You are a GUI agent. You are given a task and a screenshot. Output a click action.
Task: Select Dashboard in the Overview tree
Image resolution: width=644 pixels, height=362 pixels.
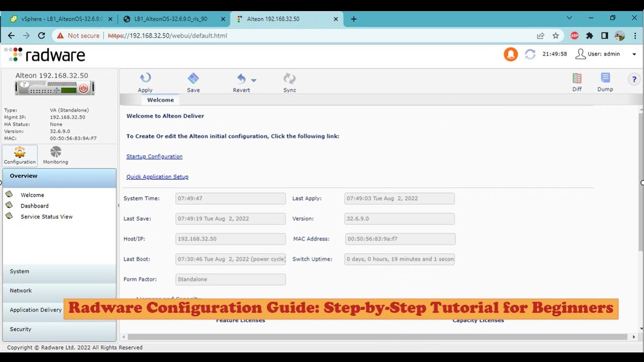click(x=35, y=206)
